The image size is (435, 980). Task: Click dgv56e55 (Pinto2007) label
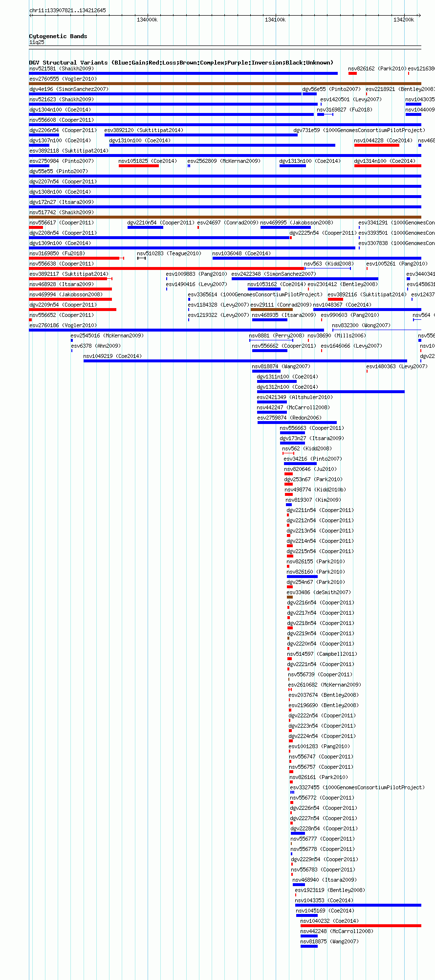(331, 89)
